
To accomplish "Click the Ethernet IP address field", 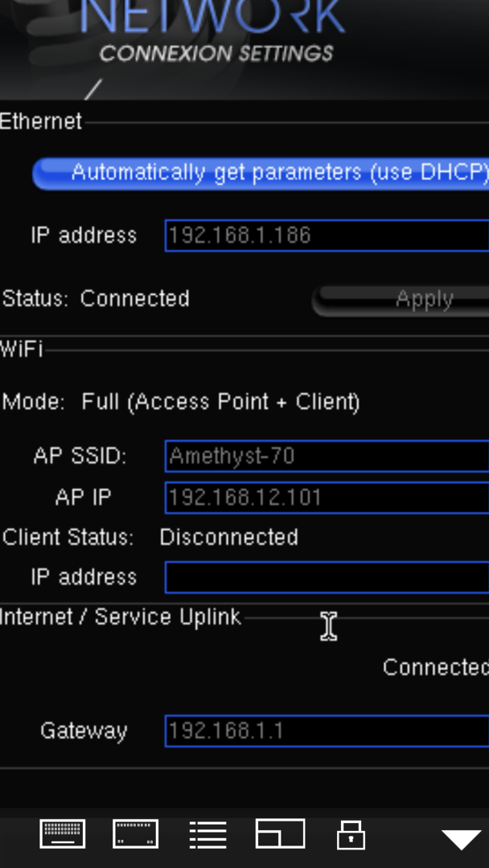I will coord(327,235).
